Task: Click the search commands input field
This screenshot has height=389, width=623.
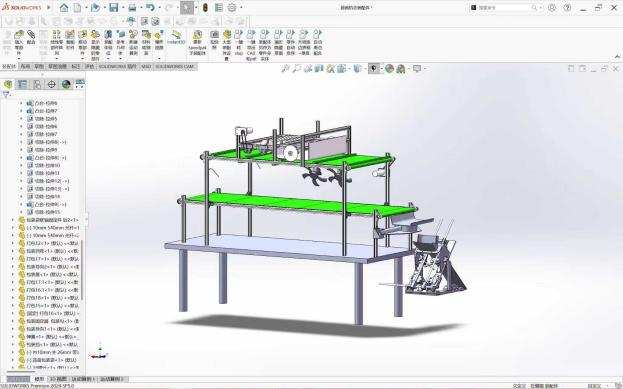Action: click(504, 8)
